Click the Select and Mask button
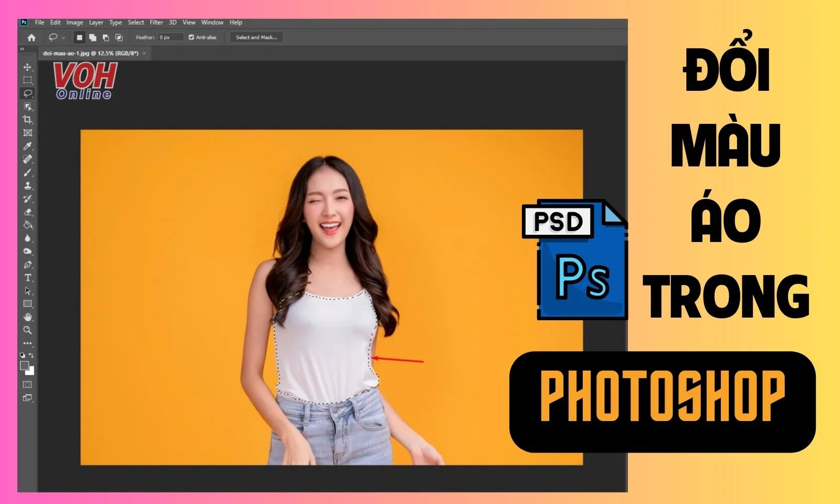The height and width of the screenshot is (504, 840). point(256,37)
